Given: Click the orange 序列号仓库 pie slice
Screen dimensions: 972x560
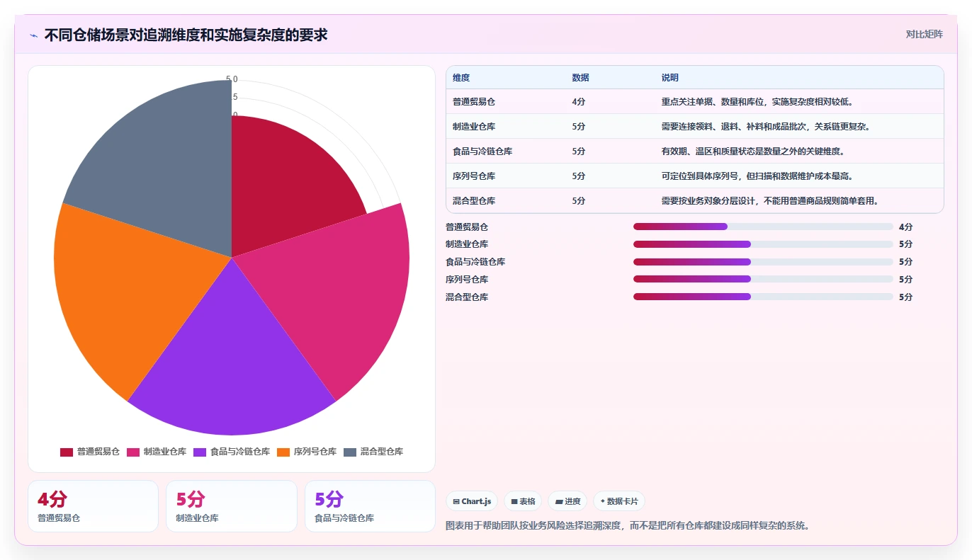Looking at the screenshot, I should click(x=128, y=290).
